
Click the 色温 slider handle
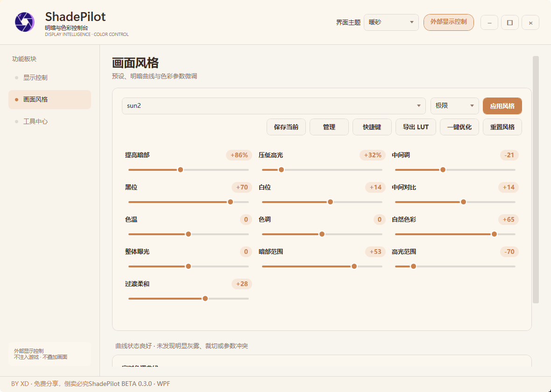[x=188, y=234]
